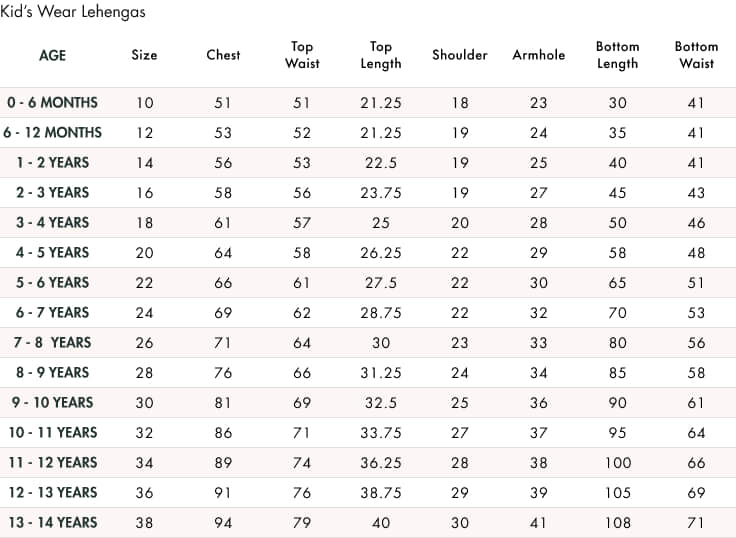Screen dimensions: 736x538
Task: Select Top Length value for 5 - 6 YEARS
Action: (381, 283)
